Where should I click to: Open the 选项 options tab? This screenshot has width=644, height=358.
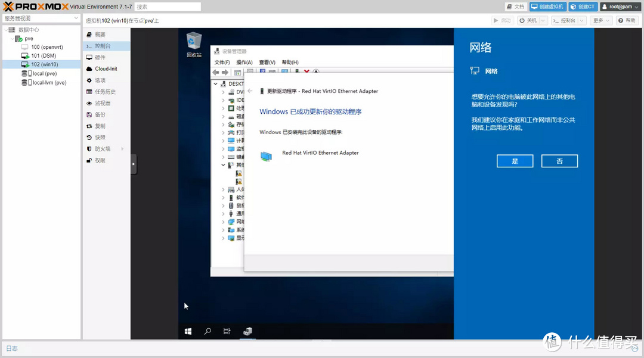[x=107, y=80]
